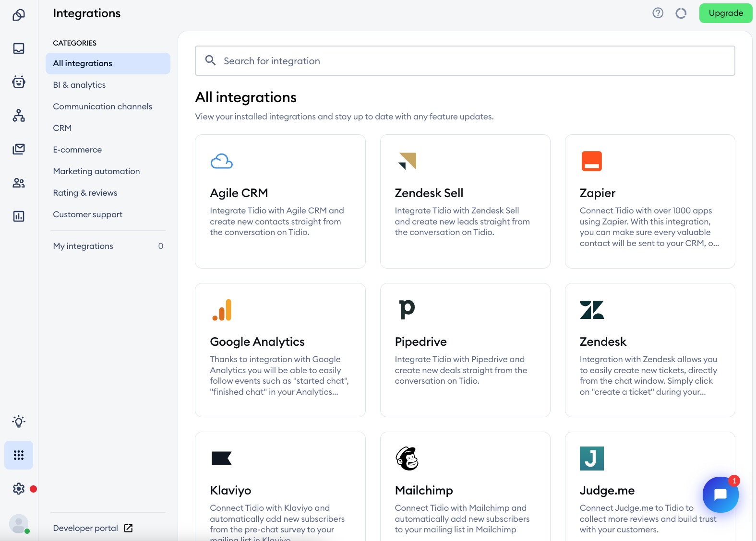Open the Google Analytics integration card
Viewport: 756px width, 541px height.
coord(280,350)
